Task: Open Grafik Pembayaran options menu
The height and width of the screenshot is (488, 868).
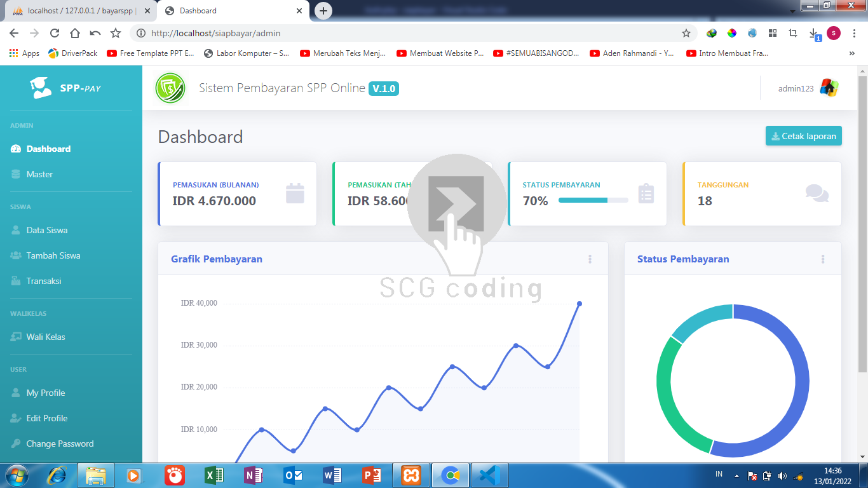Action: coord(590,259)
